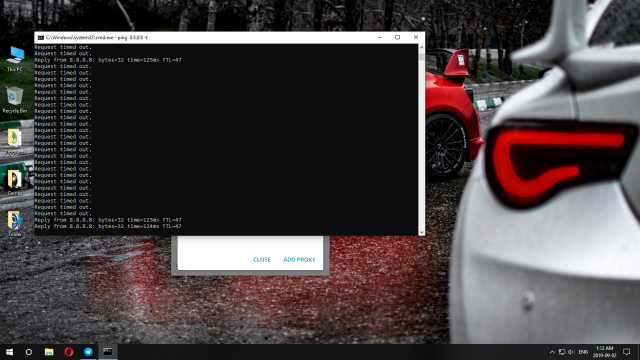Click the scrollbar down arrow in cmd window
This screenshot has width=640, height=360.
[x=421, y=232]
